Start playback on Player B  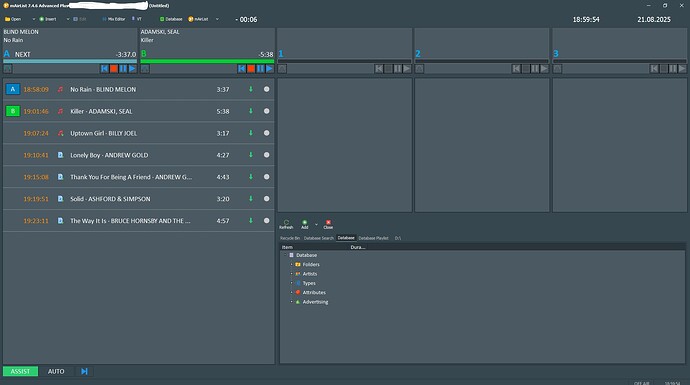[270, 69]
